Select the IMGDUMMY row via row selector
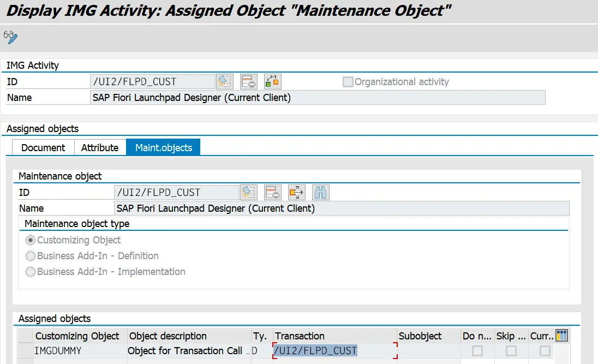The height and width of the screenshot is (364, 598). [x=26, y=351]
